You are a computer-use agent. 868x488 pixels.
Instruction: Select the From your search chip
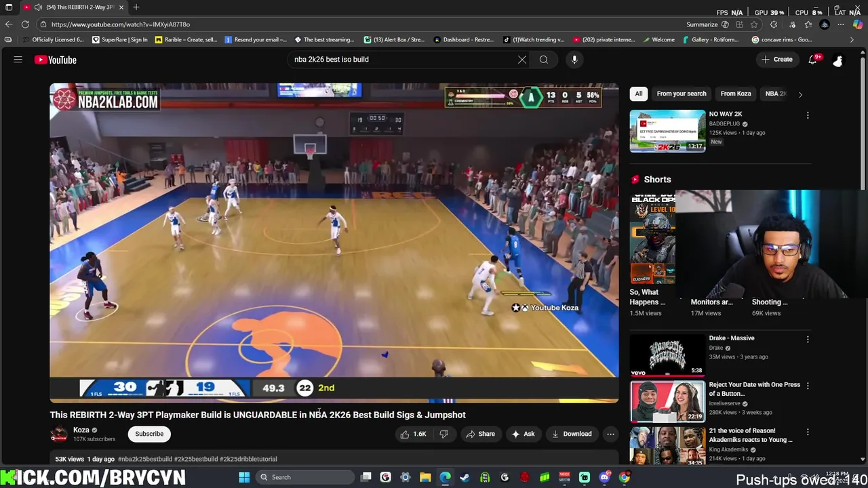[x=682, y=94]
